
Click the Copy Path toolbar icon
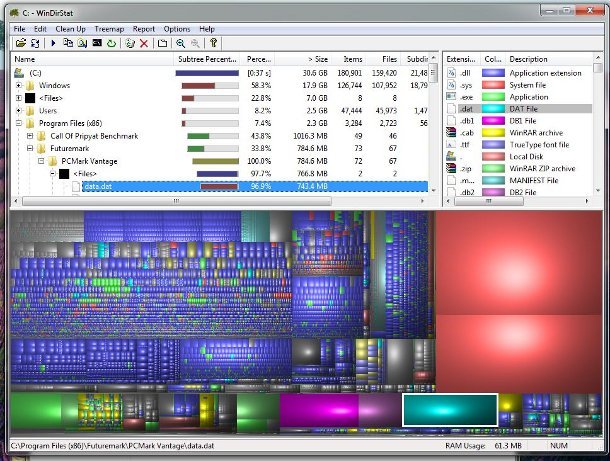pos(68,43)
